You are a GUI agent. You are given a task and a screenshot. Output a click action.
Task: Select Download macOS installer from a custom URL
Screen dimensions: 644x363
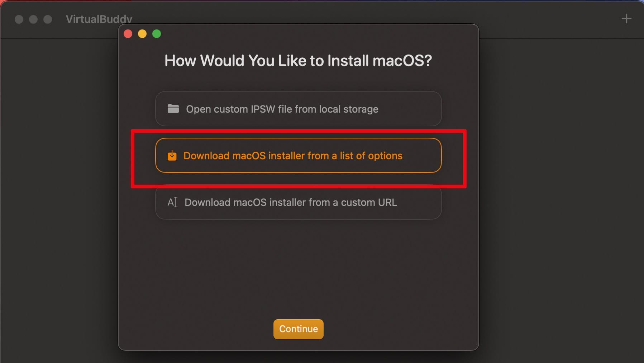tap(298, 202)
